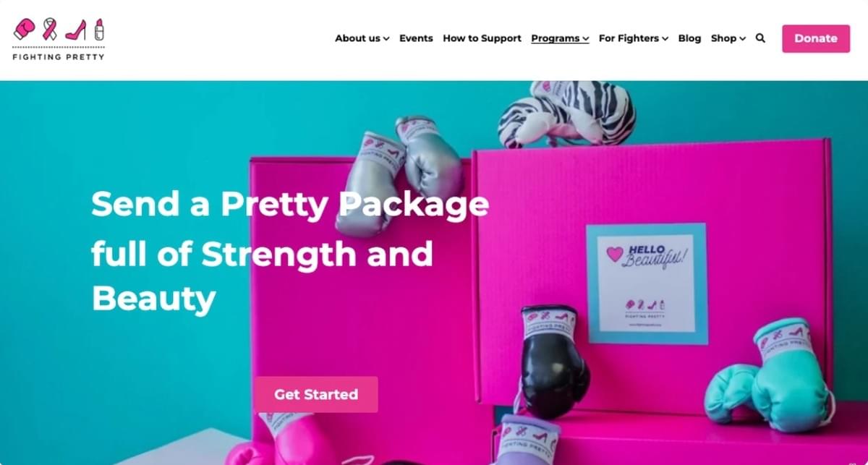Go to the Events page

(416, 38)
